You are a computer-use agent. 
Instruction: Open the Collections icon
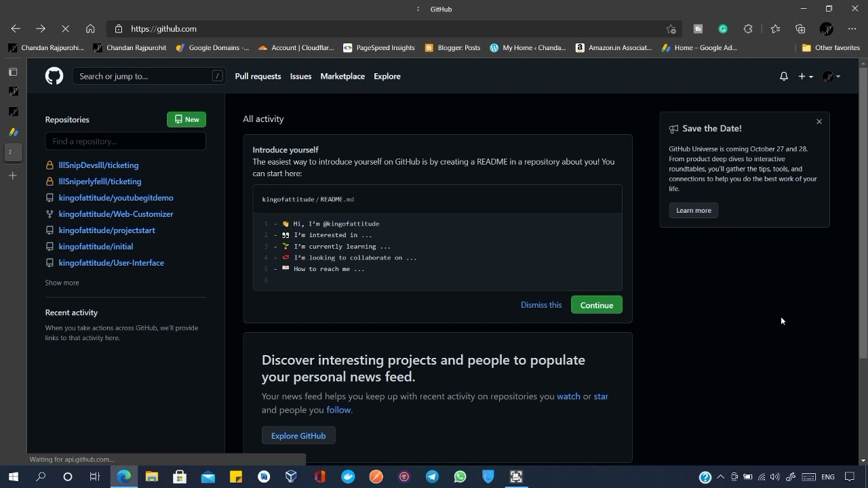(801, 29)
